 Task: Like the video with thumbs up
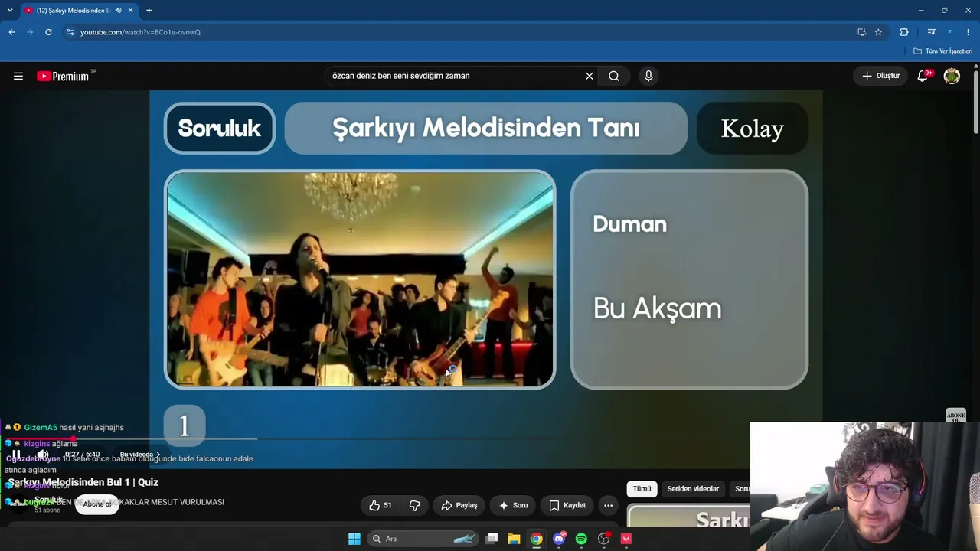tap(381, 505)
